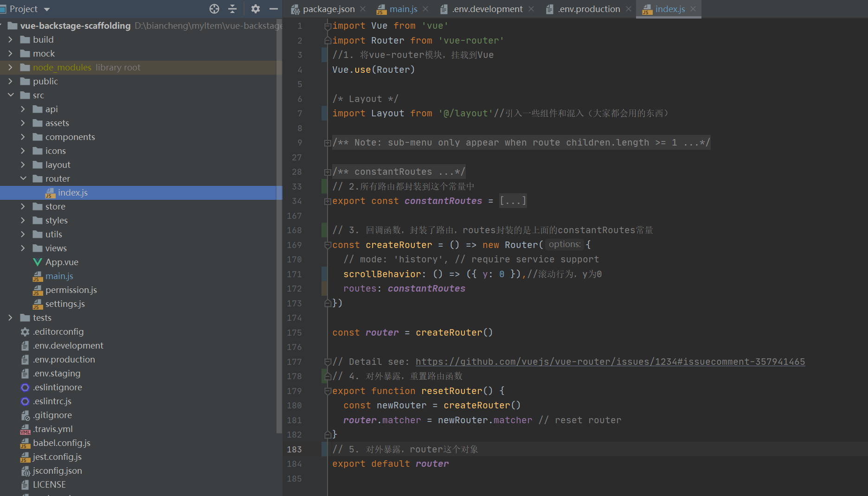This screenshot has height=496, width=868.
Task: Click the locate-in-project crosshair icon
Action: (214, 9)
